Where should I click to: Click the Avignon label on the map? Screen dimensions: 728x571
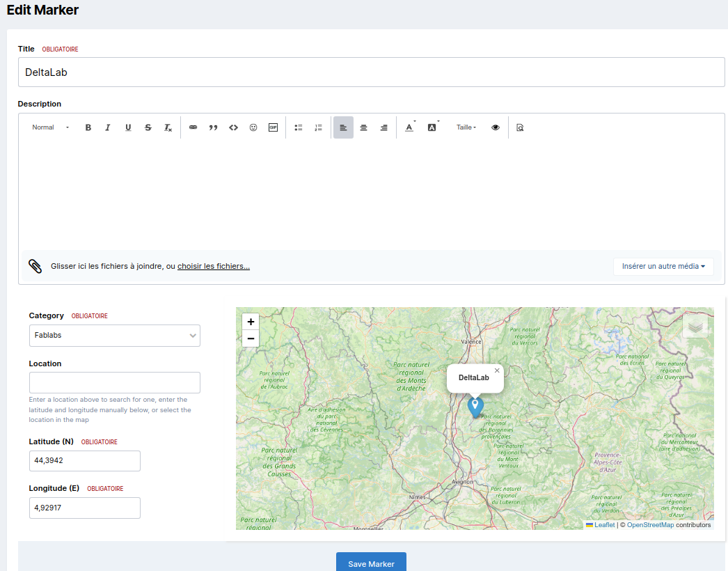coord(462,482)
